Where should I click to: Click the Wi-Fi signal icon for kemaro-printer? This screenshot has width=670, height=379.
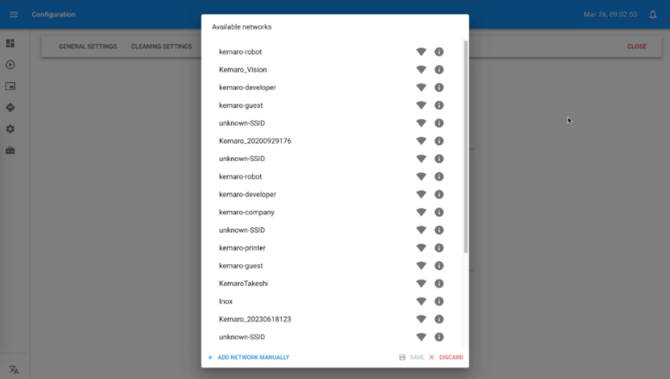421,248
